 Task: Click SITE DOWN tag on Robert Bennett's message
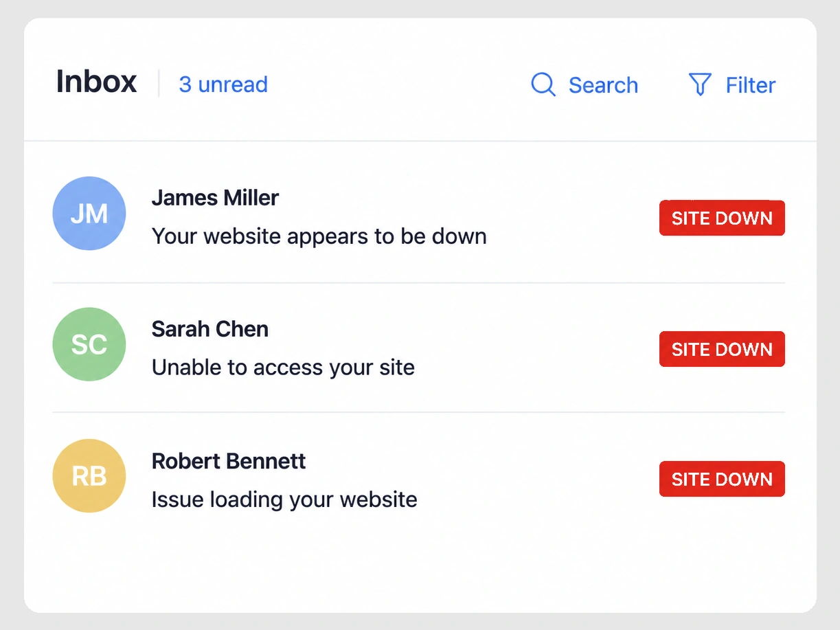click(722, 479)
